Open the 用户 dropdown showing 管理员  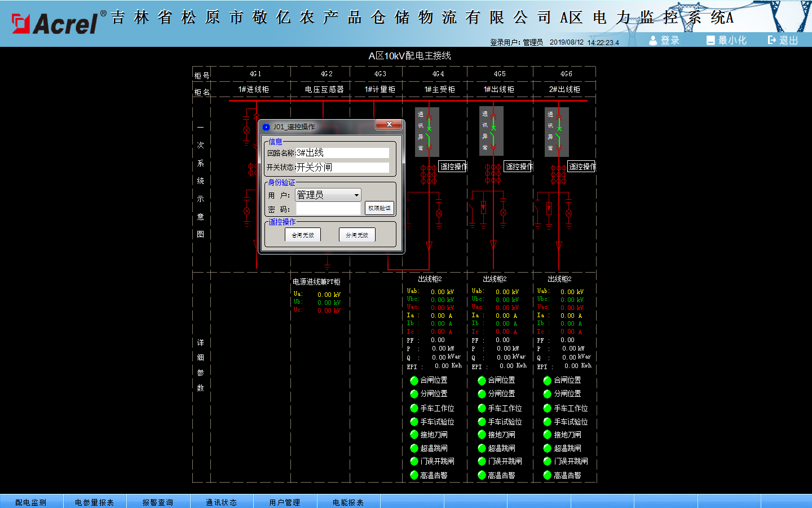(x=328, y=195)
